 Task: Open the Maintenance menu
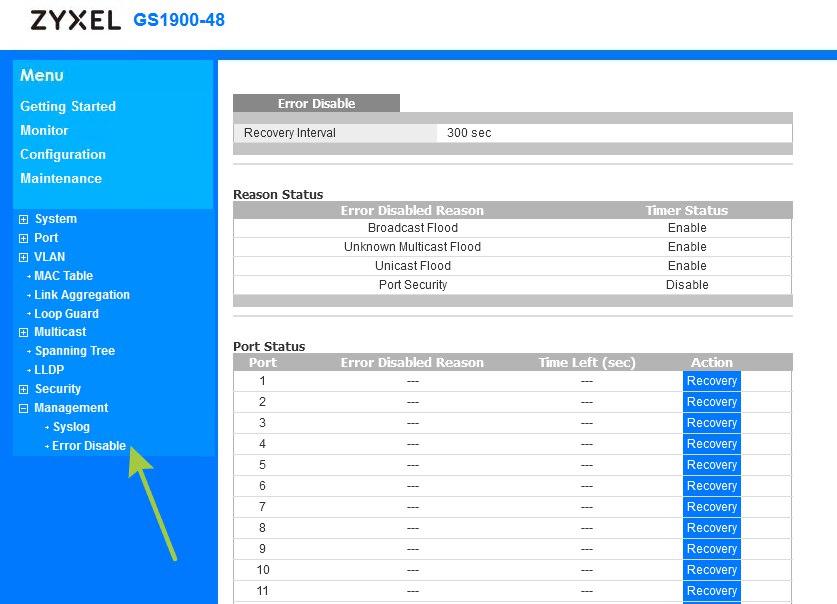(61, 178)
